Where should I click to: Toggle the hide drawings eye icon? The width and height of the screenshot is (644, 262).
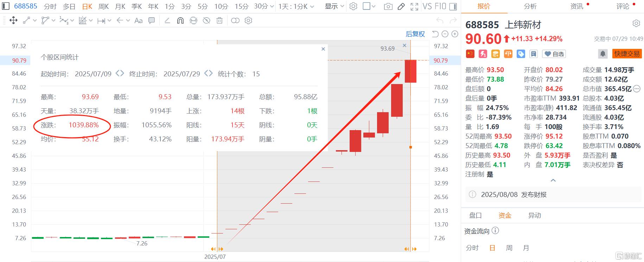[206, 21]
